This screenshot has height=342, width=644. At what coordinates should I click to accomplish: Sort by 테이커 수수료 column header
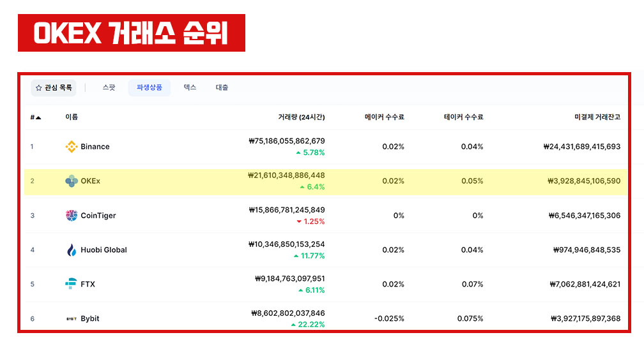(463, 117)
